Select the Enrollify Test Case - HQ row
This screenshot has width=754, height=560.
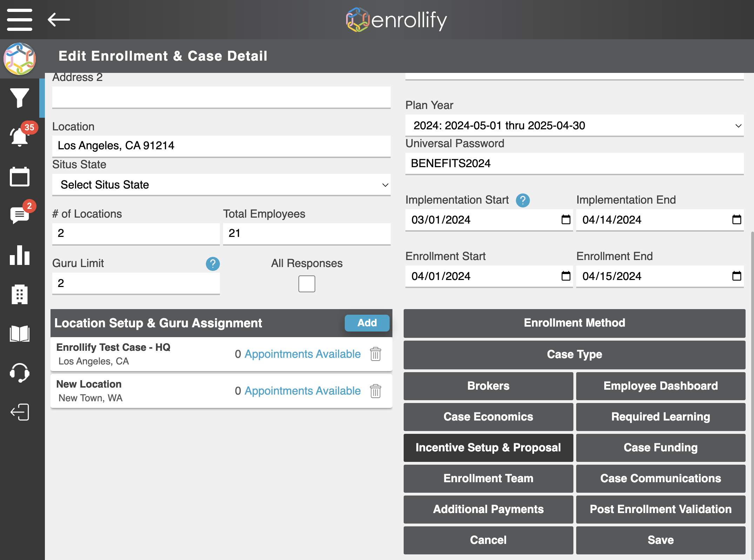tap(221, 354)
